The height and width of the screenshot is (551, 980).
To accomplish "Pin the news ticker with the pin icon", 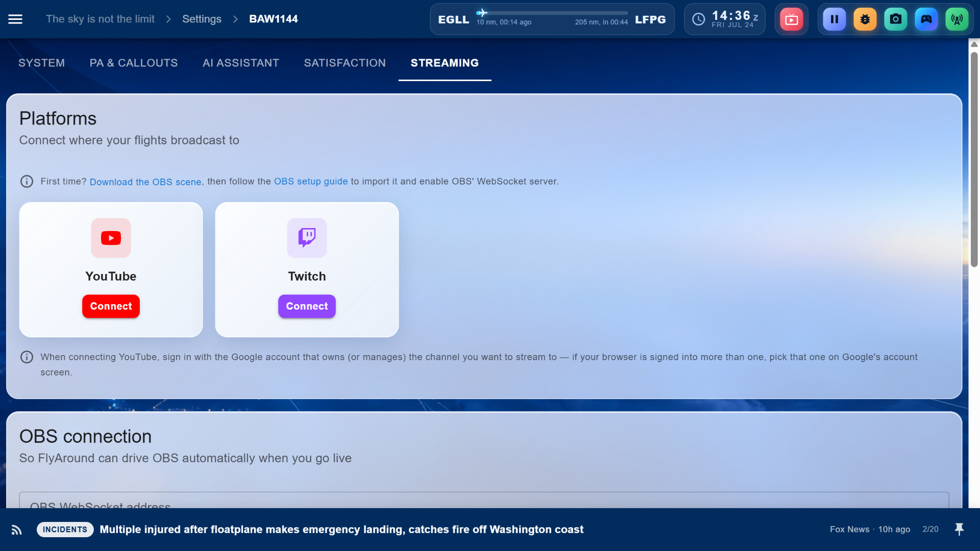I will click(959, 530).
